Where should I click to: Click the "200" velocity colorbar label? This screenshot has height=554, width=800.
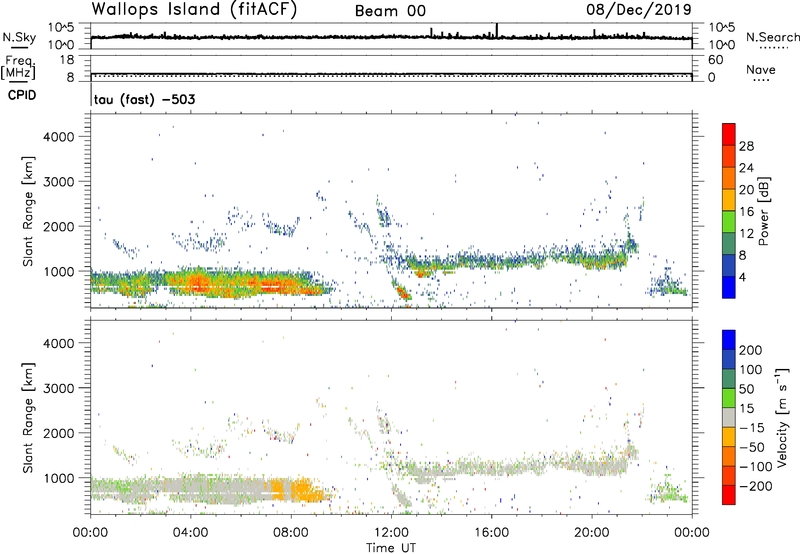pyautogui.click(x=751, y=350)
